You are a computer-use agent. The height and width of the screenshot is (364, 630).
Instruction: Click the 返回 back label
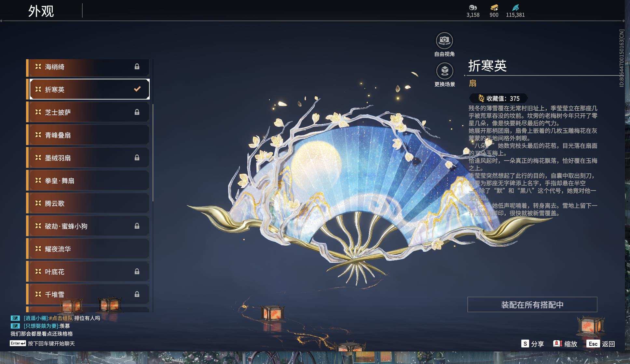(x=608, y=344)
